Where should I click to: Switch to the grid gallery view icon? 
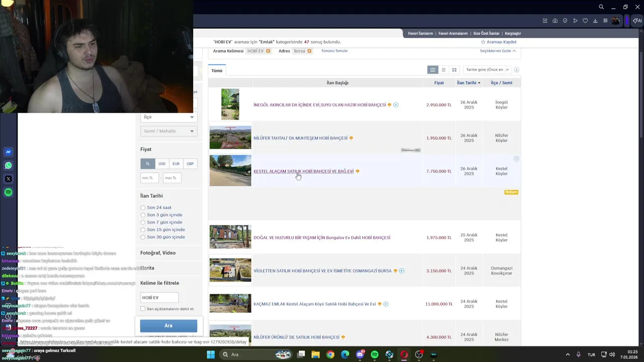pyautogui.click(x=454, y=70)
